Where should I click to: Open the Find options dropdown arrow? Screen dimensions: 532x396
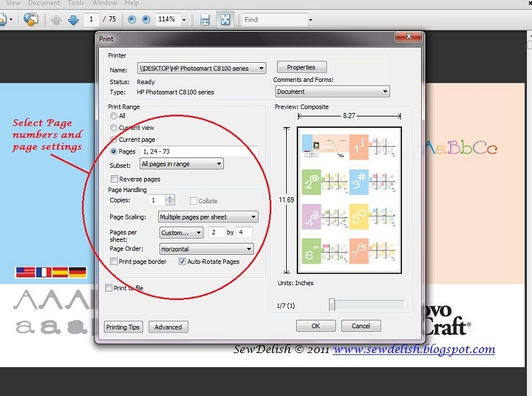310,20
